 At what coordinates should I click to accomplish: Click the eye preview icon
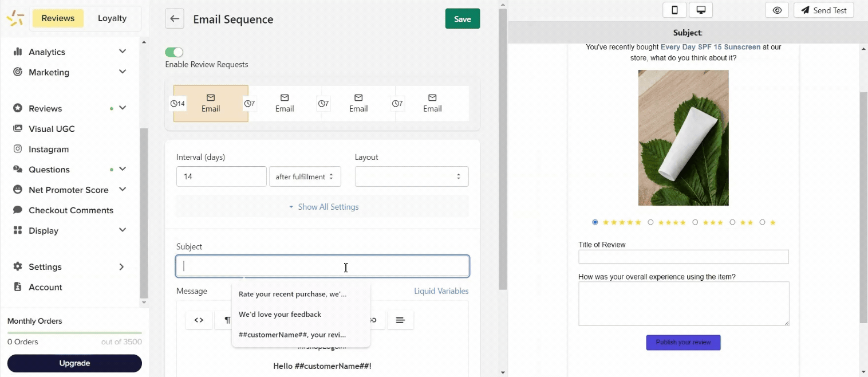777,10
